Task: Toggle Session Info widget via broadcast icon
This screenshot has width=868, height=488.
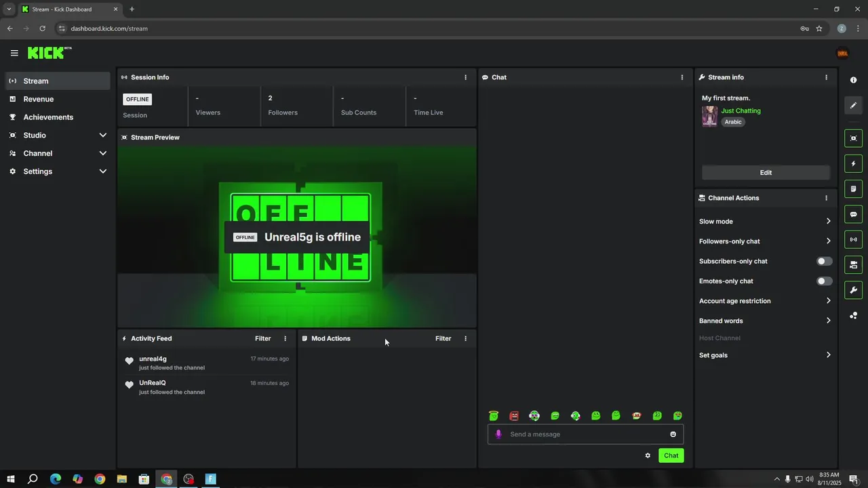Action: pyautogui.click(x=853, y=239)
